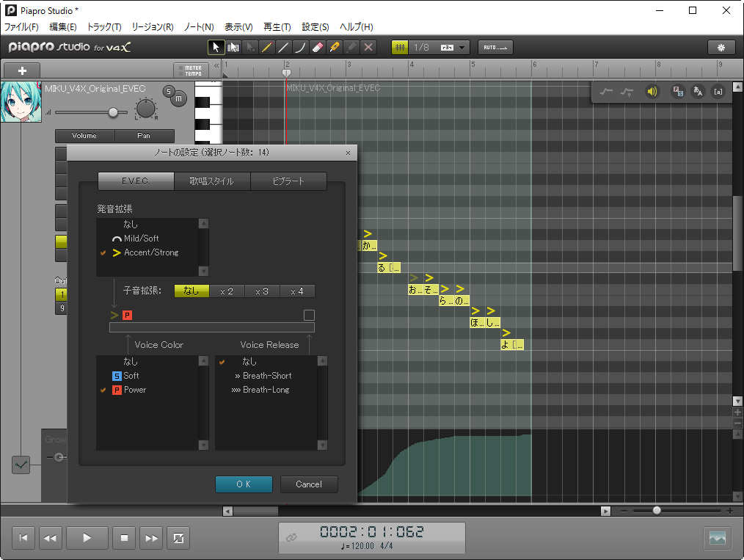Collapse track panel with double-arrow icon

[216, 66]
